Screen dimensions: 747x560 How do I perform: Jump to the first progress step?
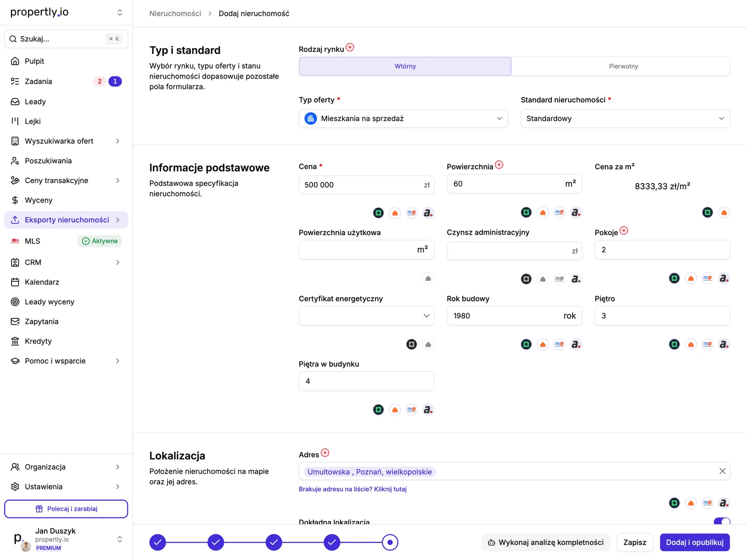coord(157,542)
